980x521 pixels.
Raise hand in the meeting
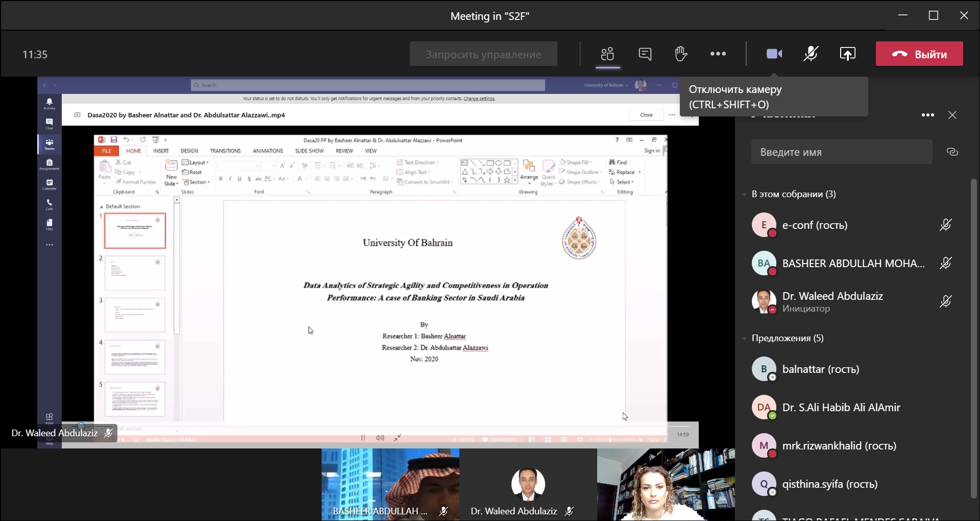click(681, 54)
